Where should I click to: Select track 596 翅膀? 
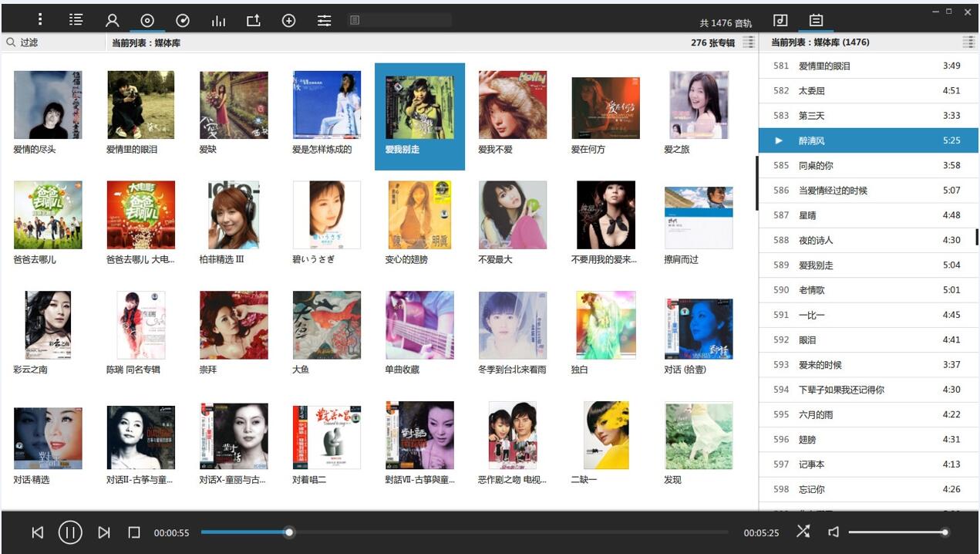pyautogui.click(x=868, y=439)
